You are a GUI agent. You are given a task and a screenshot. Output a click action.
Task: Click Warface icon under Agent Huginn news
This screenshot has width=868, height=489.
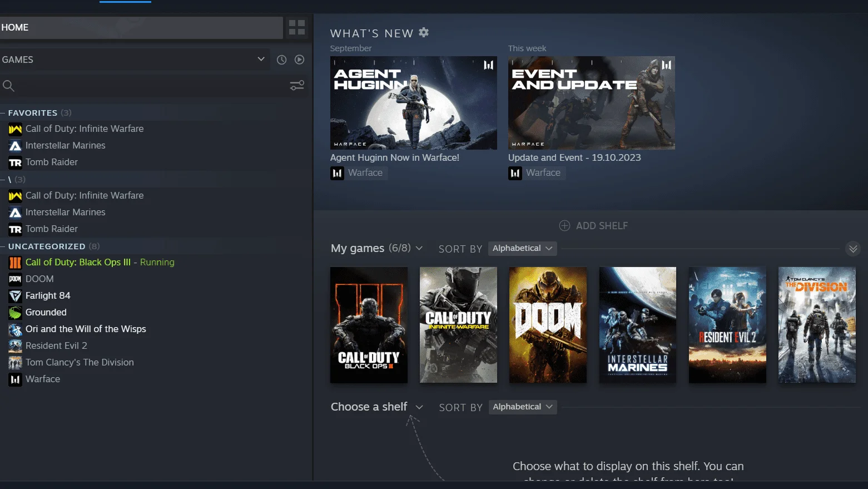(337, 173)
